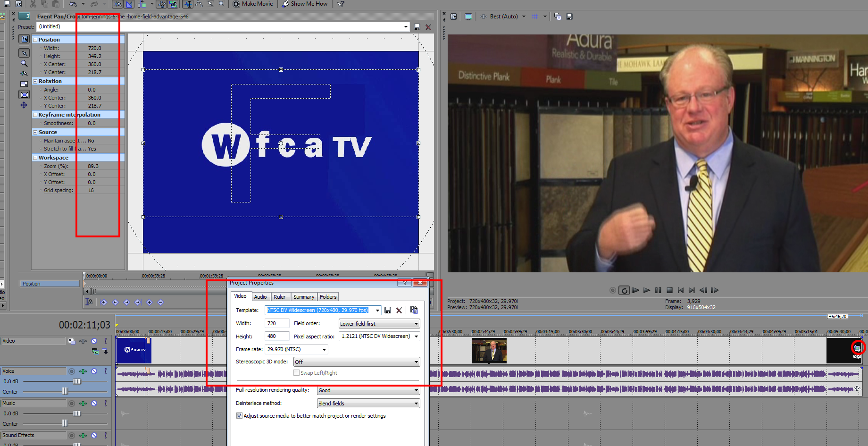Select the zoom magnifier tool in Pan/Crop
The image size is (868, 446).
[x=24, y=63]
